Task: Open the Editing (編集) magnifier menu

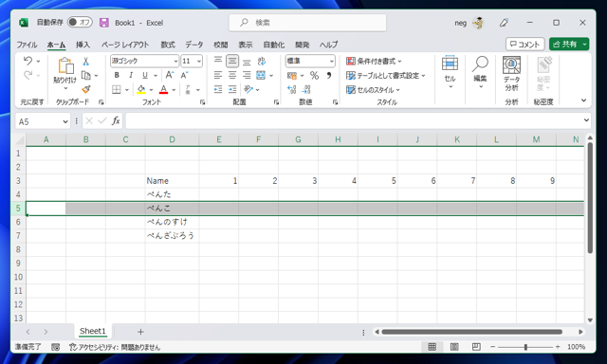Action: click(480, 72)
